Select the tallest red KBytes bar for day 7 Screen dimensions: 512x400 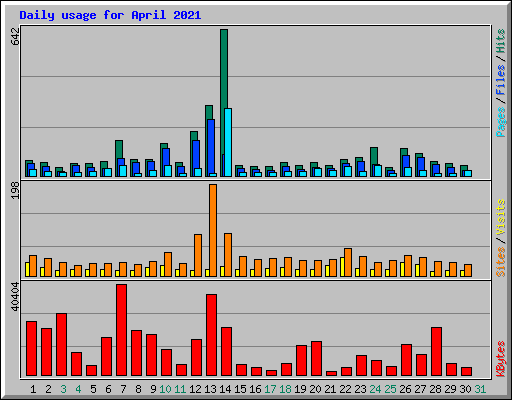click(x=121, y=330)
